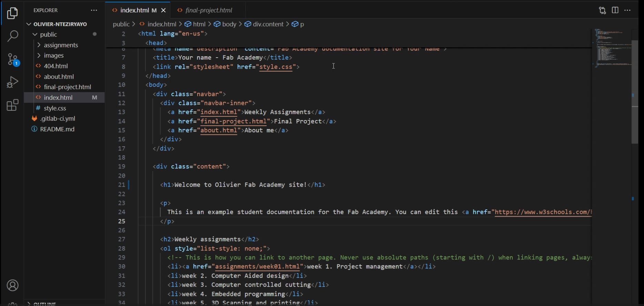The image size is (644, 306).
Task: Click the p breadcrumb segment
Action: point(302,24)
